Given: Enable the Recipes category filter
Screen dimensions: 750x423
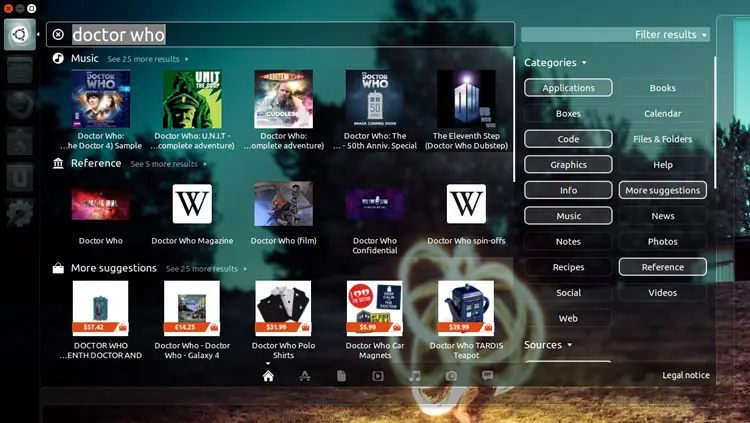Looking at the screenshot, I should coord(568,267).
